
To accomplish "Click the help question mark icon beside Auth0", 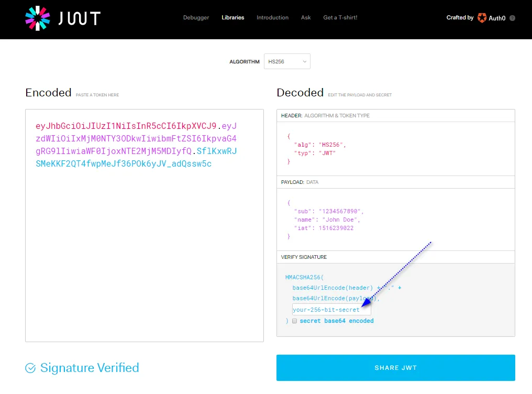I will point(512,18).
